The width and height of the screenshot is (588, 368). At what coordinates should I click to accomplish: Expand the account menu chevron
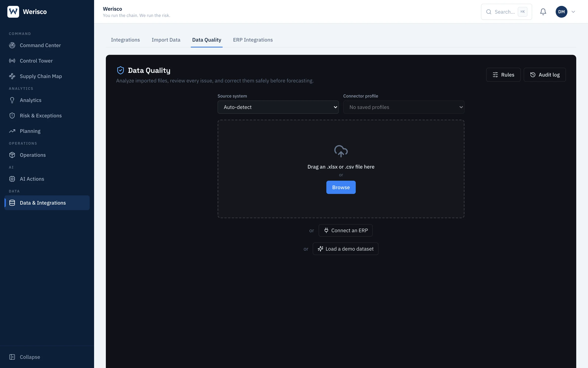click(573, 12)
